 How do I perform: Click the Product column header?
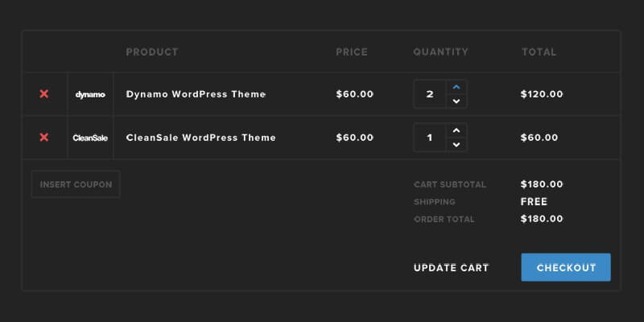pyautogui.click(x=152, y=52)
